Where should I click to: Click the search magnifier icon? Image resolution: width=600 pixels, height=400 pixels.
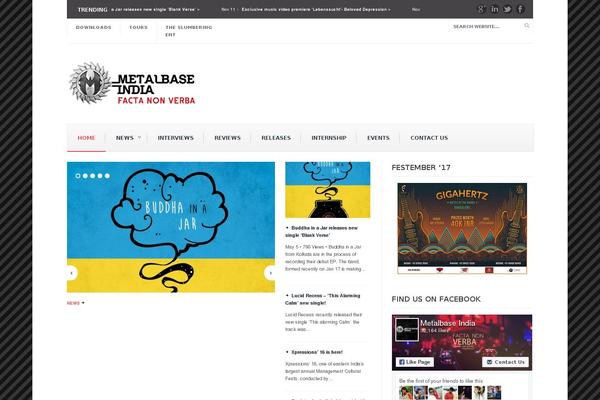(x=527, y=26)
